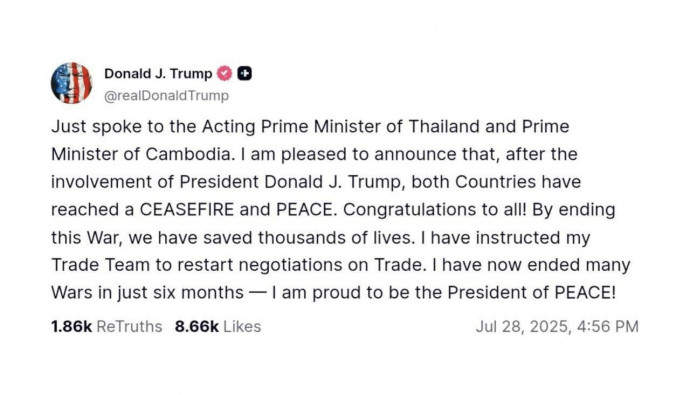
Task: Click the ReTruths label
Action: 129,326
